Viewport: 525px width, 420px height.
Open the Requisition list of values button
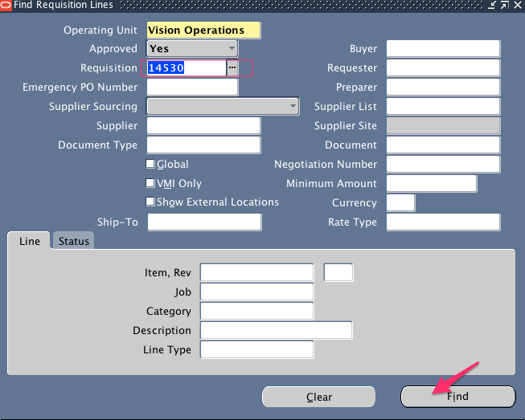tap(232, 68)
